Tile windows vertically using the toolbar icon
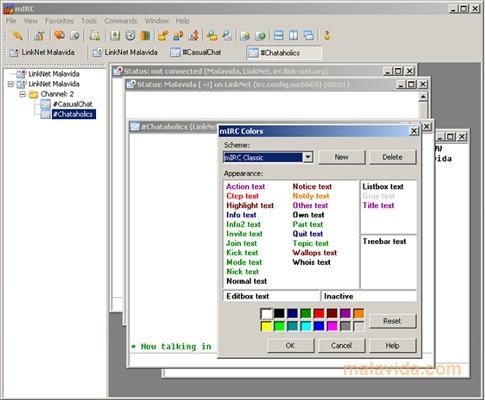The image size is (485, 400). 293,35
